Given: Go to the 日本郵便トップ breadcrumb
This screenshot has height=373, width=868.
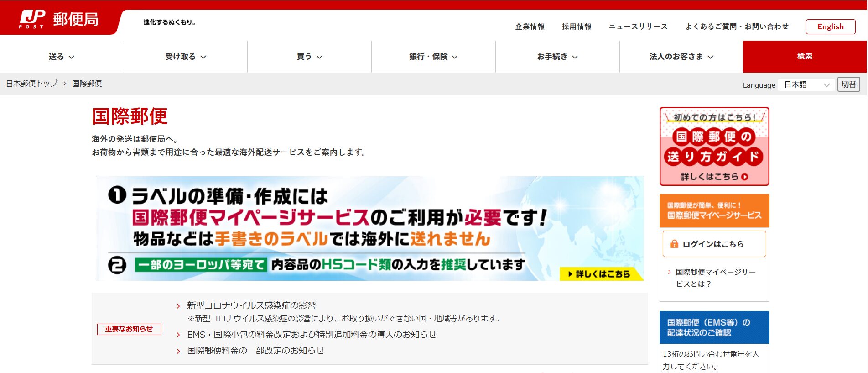Looking at the screenshot, I should [32, 84].
